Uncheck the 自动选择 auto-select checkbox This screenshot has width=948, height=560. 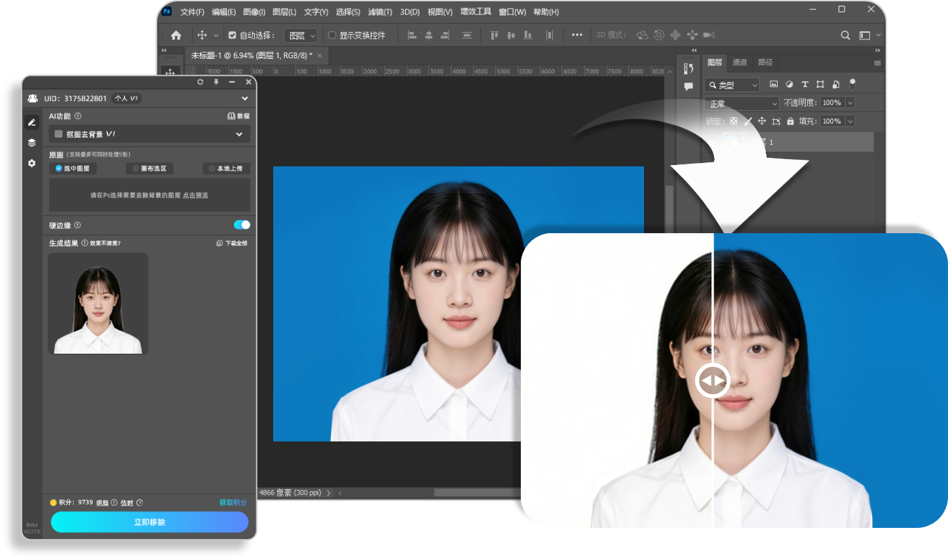point(233,35)
